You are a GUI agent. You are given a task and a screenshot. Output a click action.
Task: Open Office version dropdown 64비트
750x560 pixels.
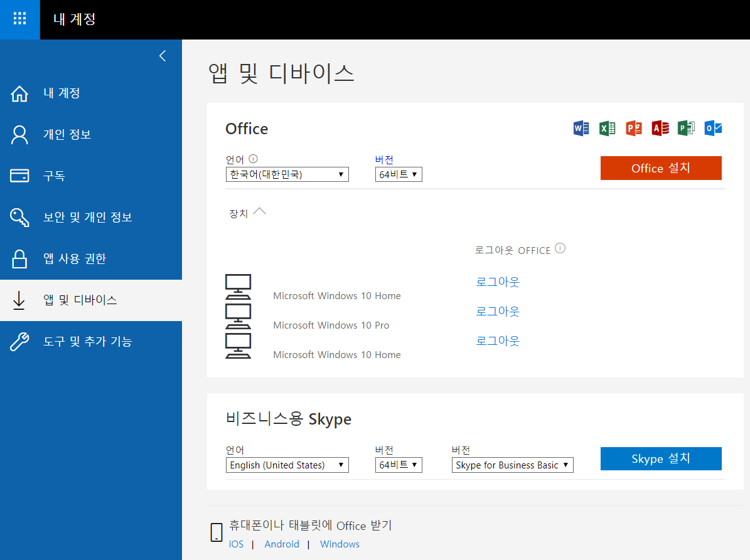(399, 174)
